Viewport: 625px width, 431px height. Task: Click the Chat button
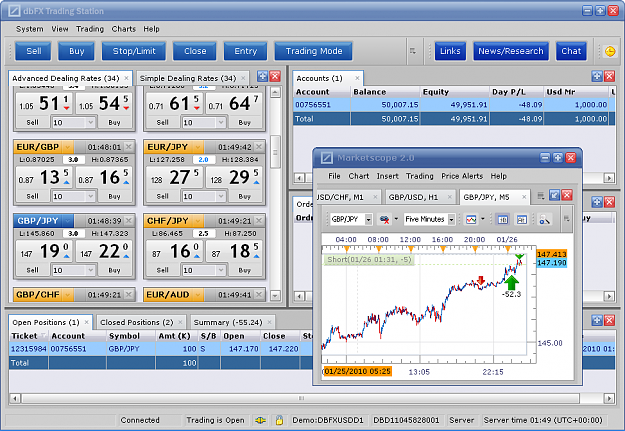click(571, 51)
